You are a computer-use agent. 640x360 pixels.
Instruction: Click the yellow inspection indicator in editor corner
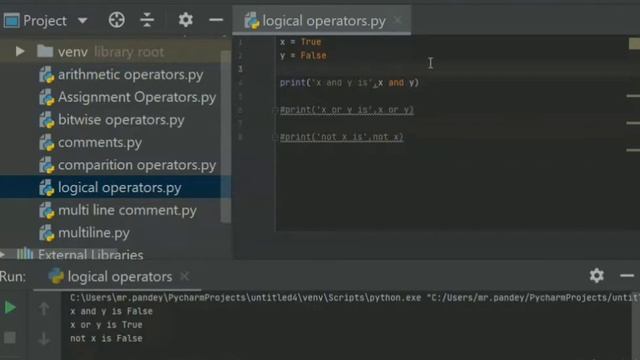(634, 43)
